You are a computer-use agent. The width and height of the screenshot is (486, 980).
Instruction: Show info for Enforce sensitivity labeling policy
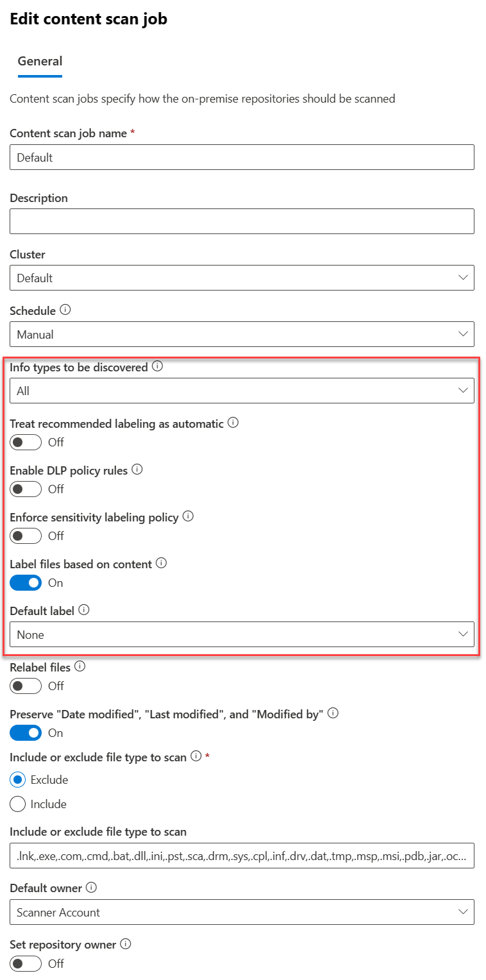(188, 516)
